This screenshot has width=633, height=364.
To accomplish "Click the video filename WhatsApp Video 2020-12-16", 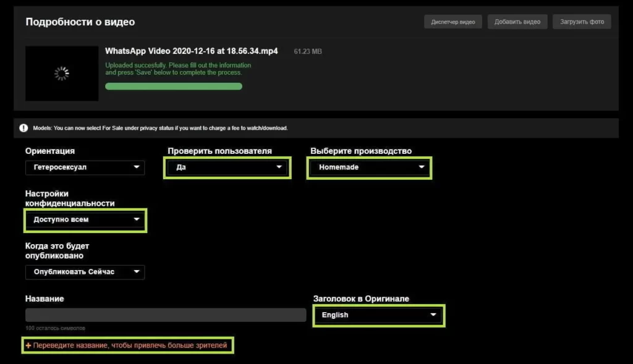I will (192, 51).
